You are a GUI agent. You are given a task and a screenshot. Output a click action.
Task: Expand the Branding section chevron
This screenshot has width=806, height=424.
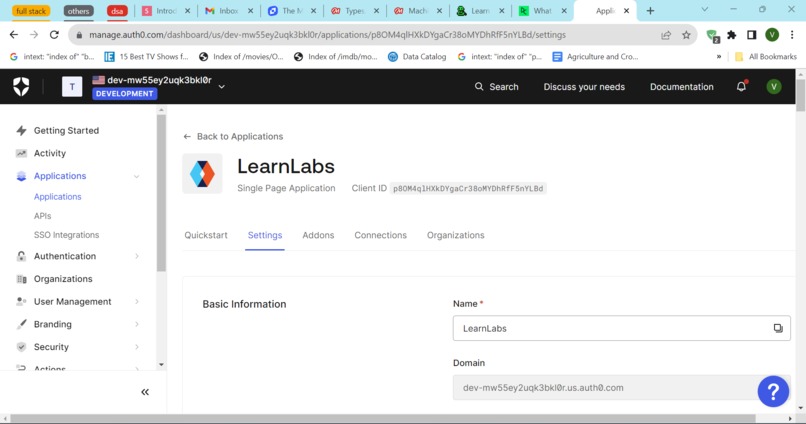(x=137, y=324)
